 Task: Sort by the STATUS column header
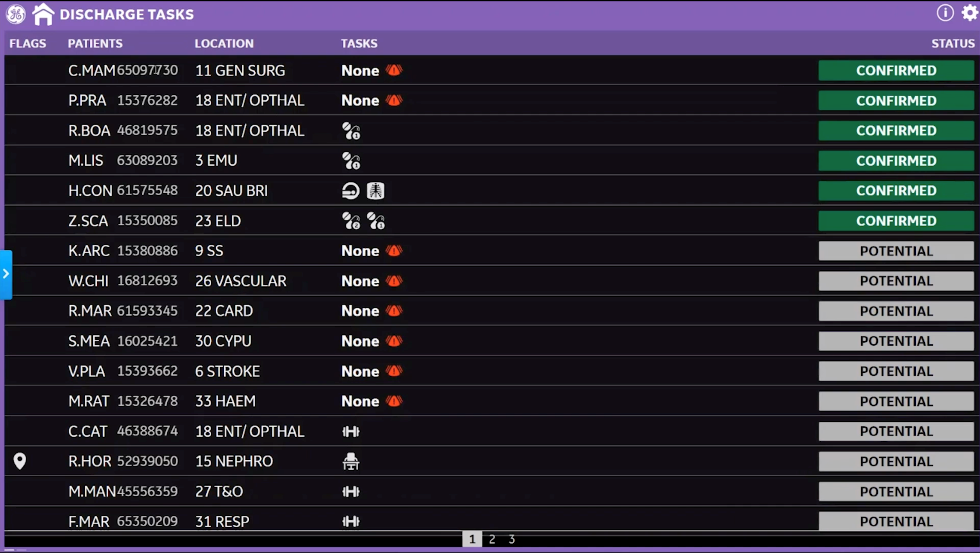tap(953, 44)
